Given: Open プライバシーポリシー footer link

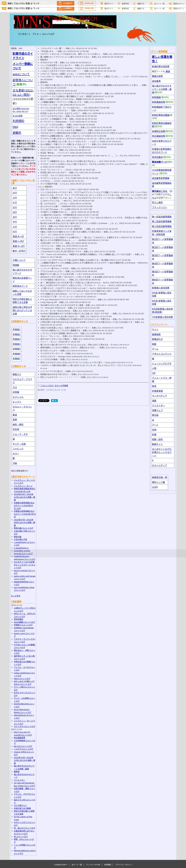Looking at the screenshot, I should tap(124, 865).
